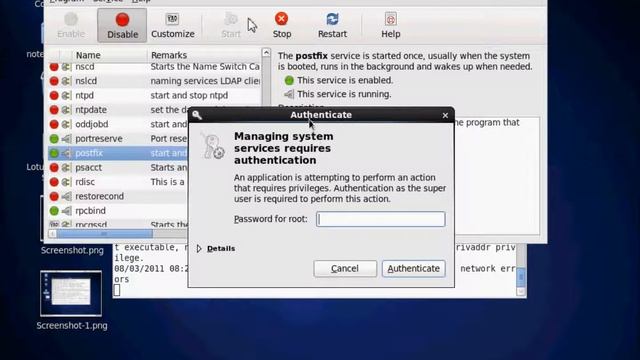The width and height of the screenshot is (640, 360).
Task: Focus the Password for root field
Action: point(380,219)
